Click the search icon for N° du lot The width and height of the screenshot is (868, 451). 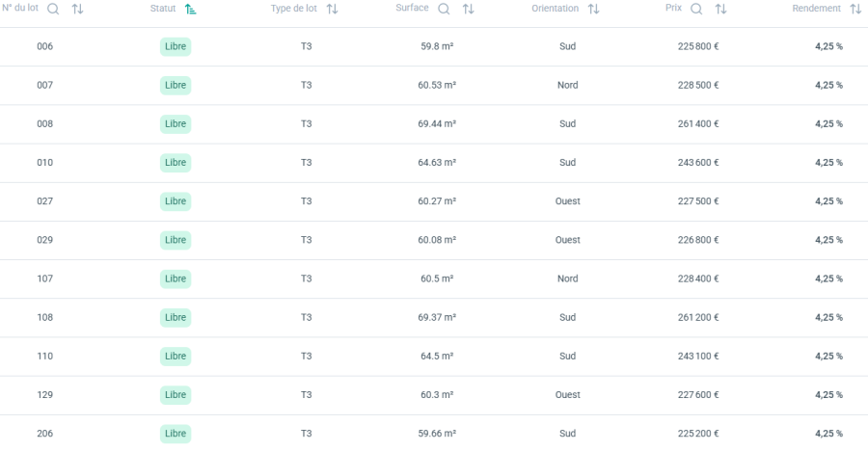click(x=53, y=9)
